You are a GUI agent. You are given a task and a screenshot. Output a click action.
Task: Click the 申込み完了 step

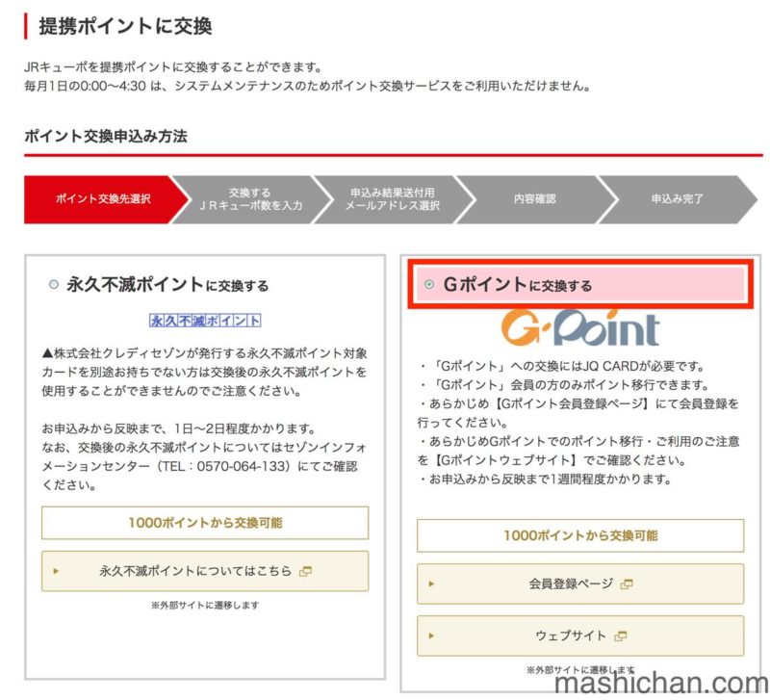click(x=678, y=199)
